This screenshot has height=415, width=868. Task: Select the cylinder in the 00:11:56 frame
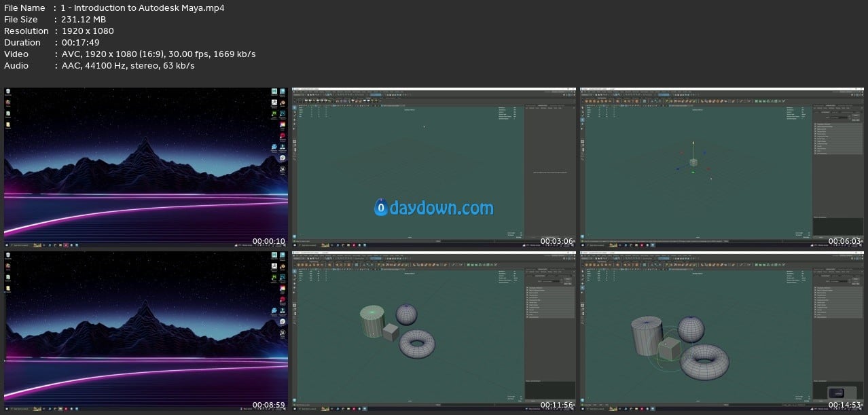click(x=372, y=322)
